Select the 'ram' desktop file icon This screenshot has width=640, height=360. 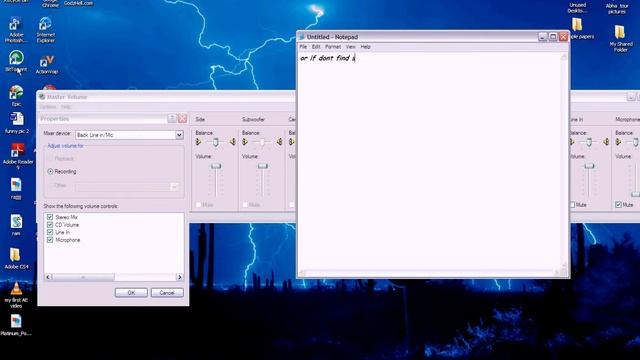click(x=16, y=222)
